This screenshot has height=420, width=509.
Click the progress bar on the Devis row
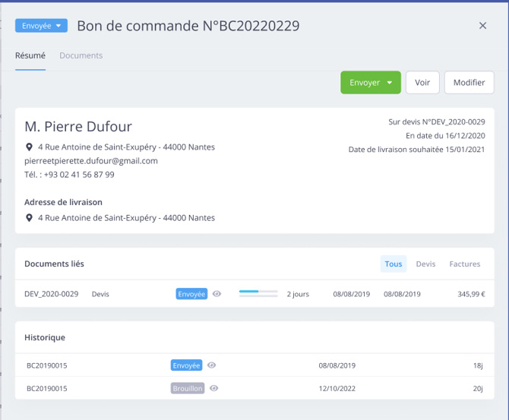(x=258, y=294)
